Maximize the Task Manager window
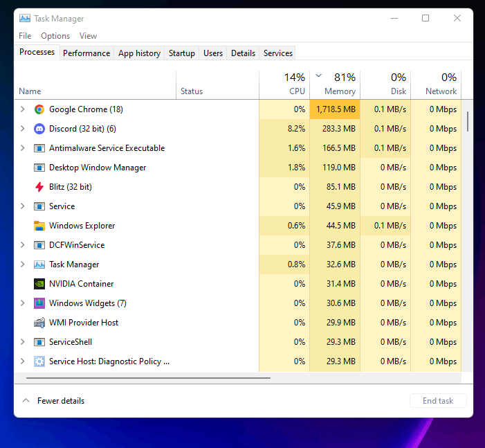 coord(425,18)
